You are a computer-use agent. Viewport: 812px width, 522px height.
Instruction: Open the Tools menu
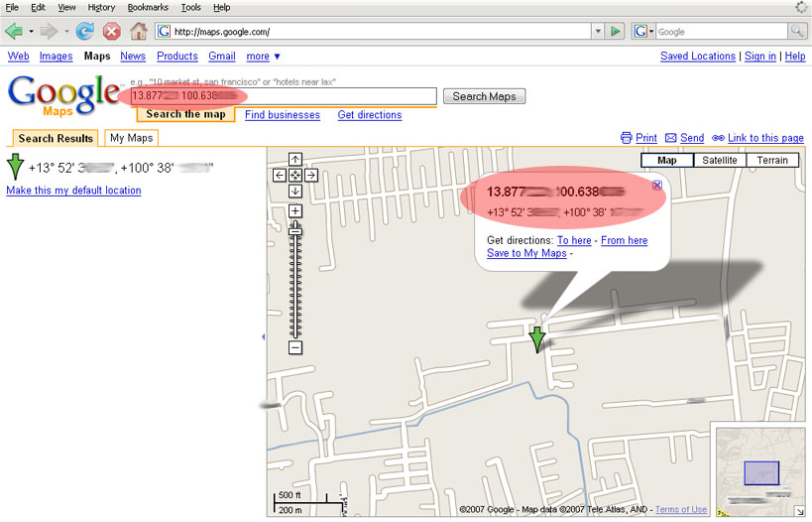tap(191, 7)
